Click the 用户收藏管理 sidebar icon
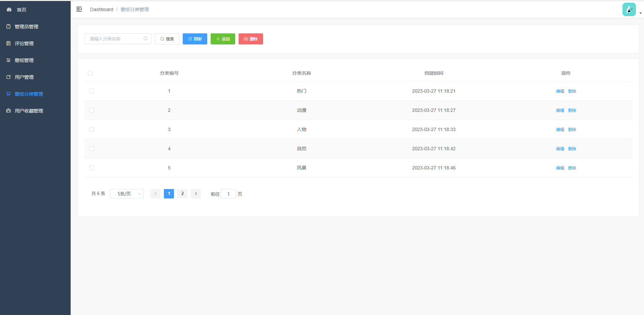This screenshot has height=315, width=644. (x=8, y=111)
